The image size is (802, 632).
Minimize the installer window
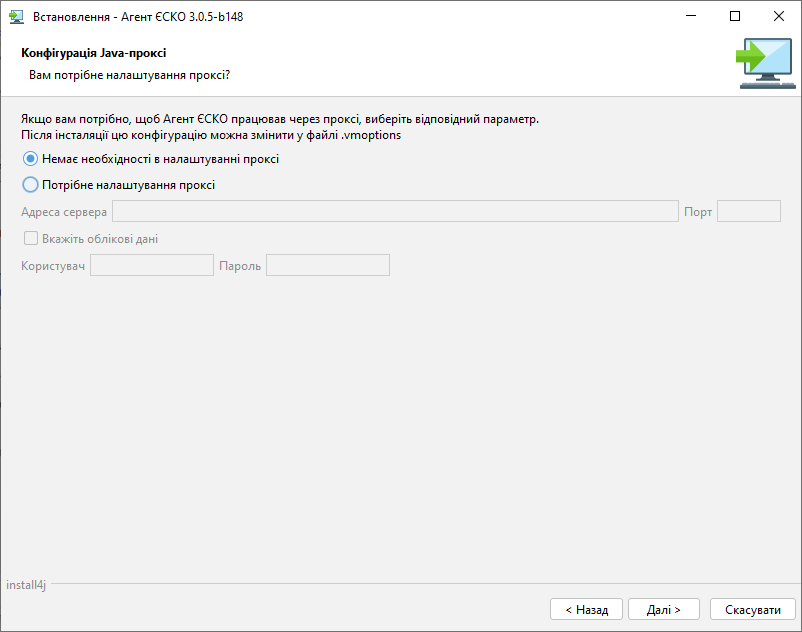(691, 16)
